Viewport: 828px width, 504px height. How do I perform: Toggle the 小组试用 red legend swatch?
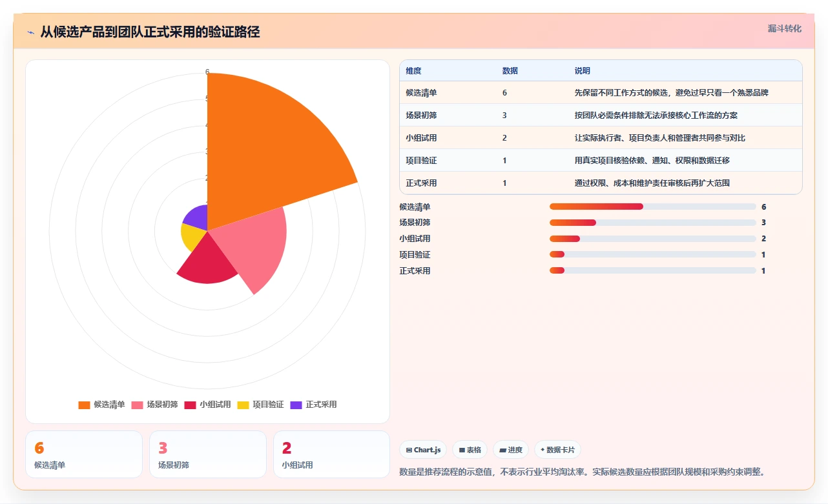(190, 405)
